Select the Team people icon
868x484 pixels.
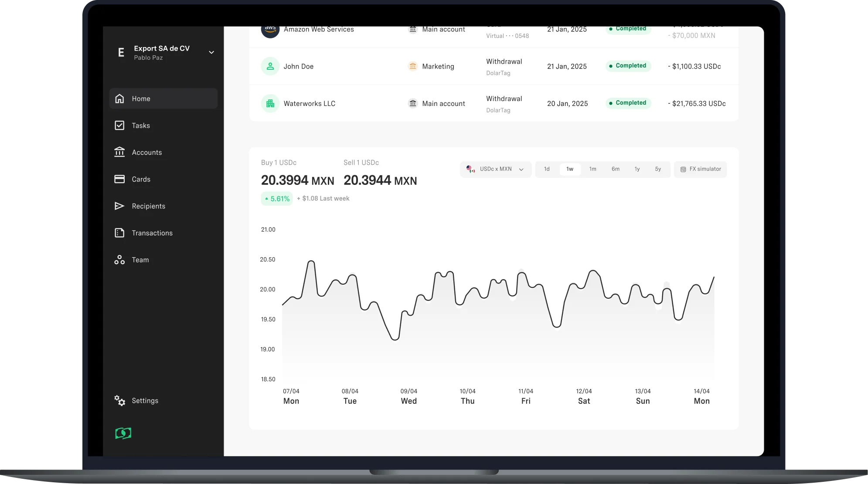pos(119,259)
